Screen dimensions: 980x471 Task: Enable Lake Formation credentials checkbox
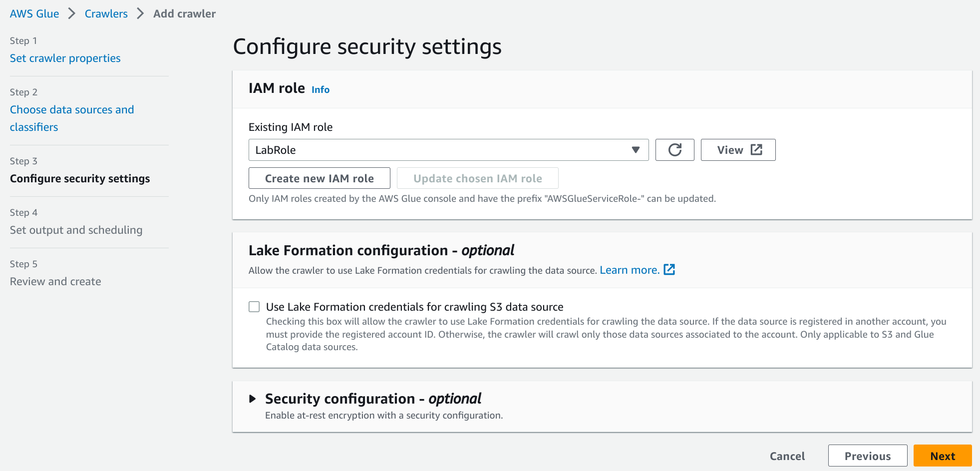point(254,307)
